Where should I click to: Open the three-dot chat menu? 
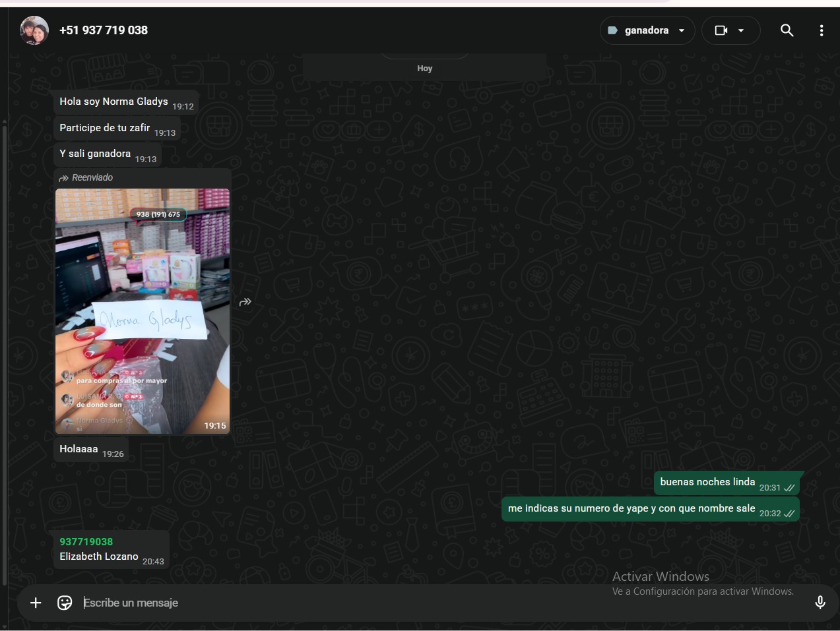coord(821,30)
